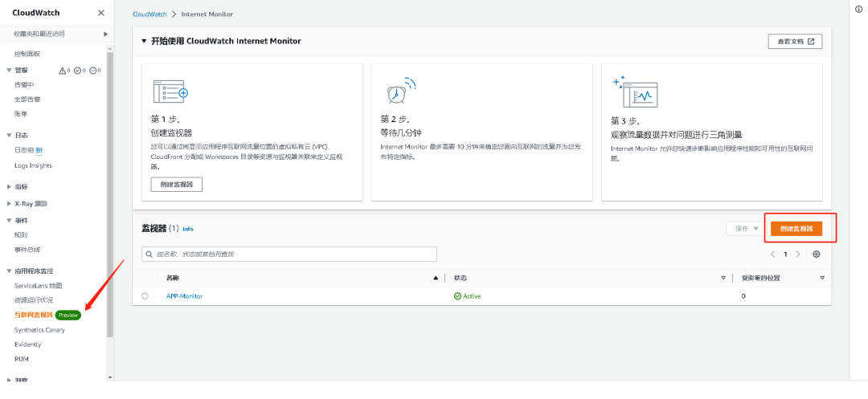Click the green Preview badge
868x399 pixels.
(68, 315)
